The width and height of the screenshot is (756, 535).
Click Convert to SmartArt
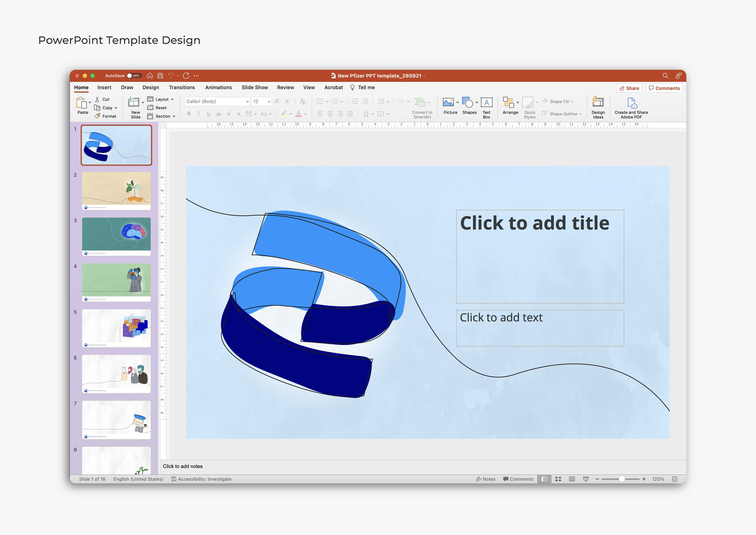(422, 108)
